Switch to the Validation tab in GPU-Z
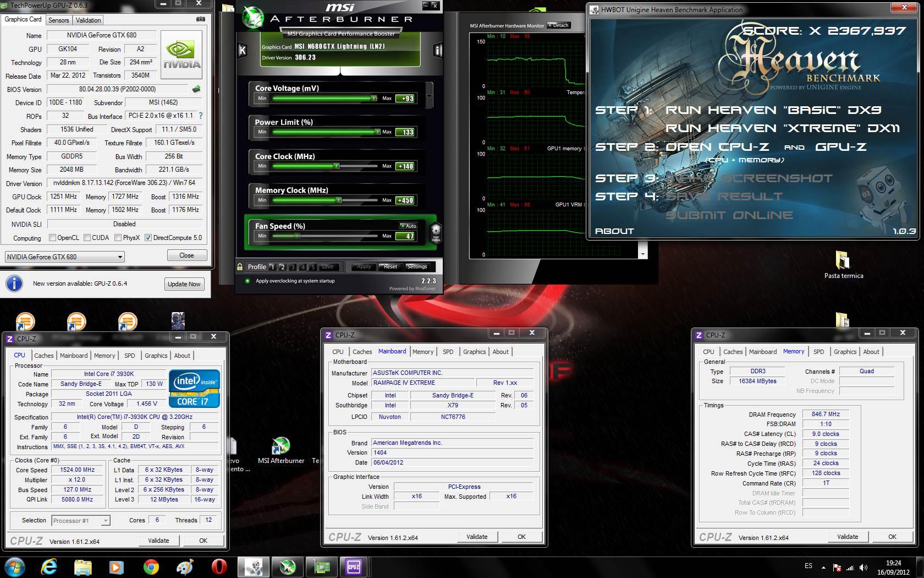Image resolution: width=924 pixels, height=578 pixels. (88, 20)
